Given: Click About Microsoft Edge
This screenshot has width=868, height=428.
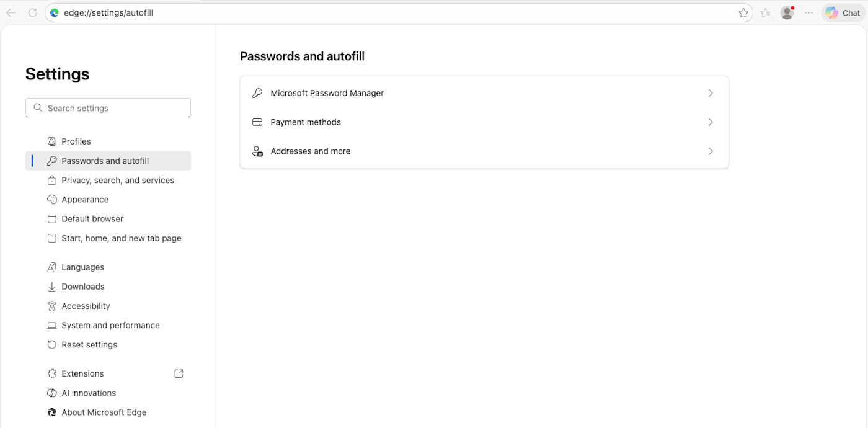Looking at the screenshot, I should tap(104, 412).
